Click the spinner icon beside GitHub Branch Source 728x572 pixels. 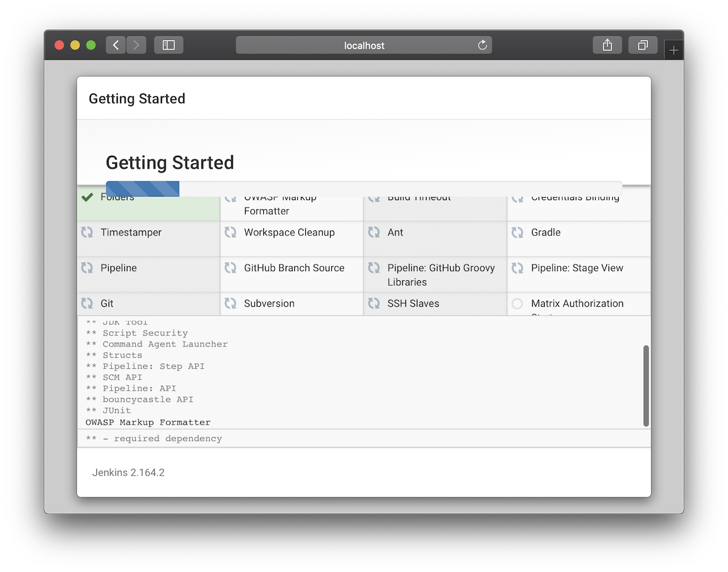(231, 268)
